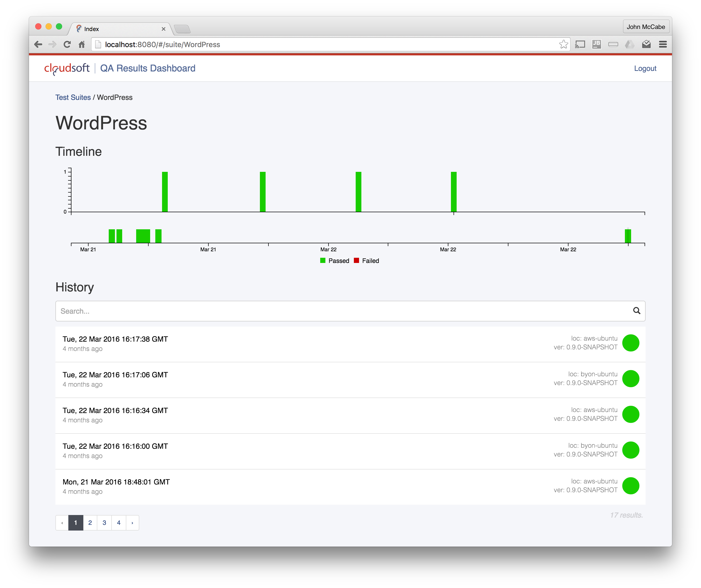
Task: Go to next page arrow in pagination
Action: point(133,523)
